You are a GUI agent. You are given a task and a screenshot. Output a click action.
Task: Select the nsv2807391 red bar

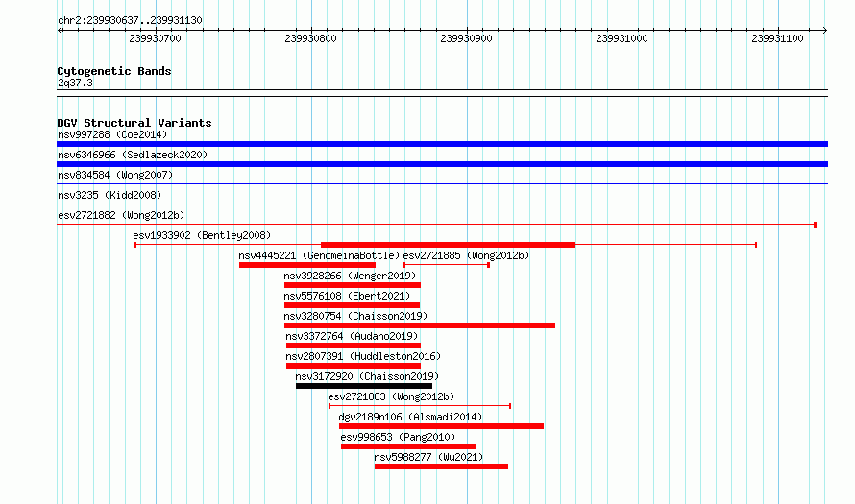tap(354, 366)
